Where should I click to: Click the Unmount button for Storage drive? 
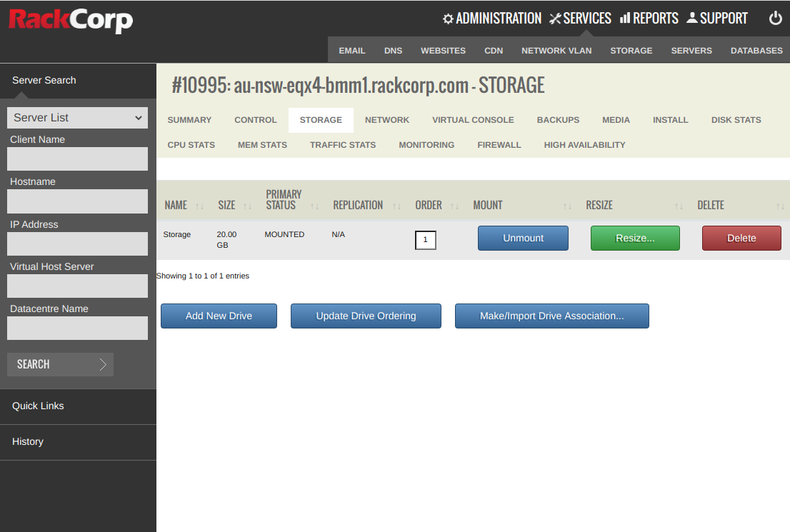click(x=523, y=239)
